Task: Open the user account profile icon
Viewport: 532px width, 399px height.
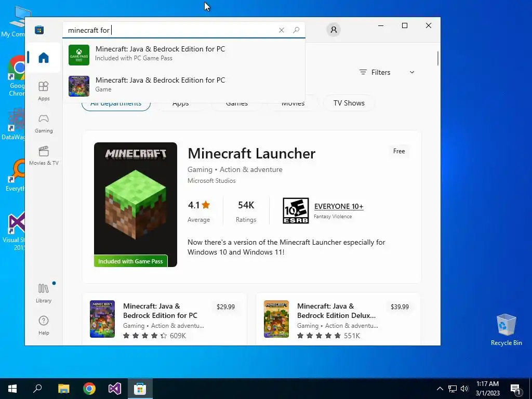Action: [334, 30]
